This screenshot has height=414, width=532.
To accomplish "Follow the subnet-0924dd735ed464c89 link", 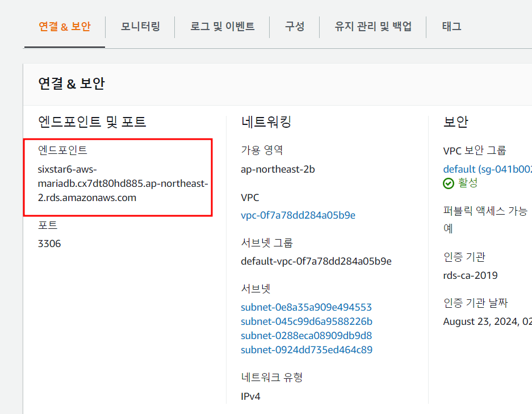I will pos(307,350).
